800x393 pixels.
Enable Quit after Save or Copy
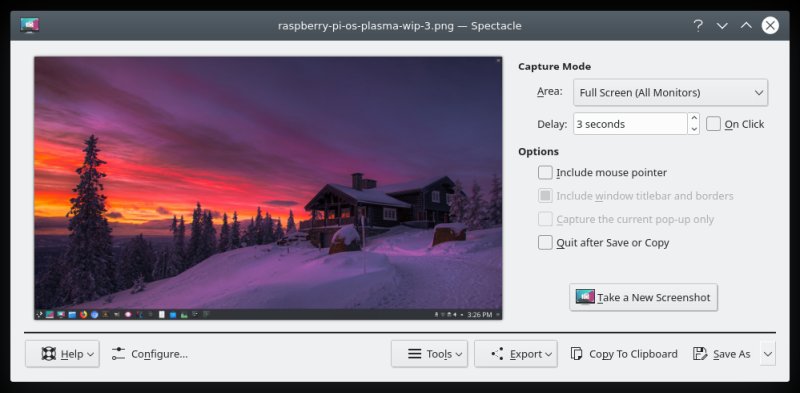[x=545, y=242]
